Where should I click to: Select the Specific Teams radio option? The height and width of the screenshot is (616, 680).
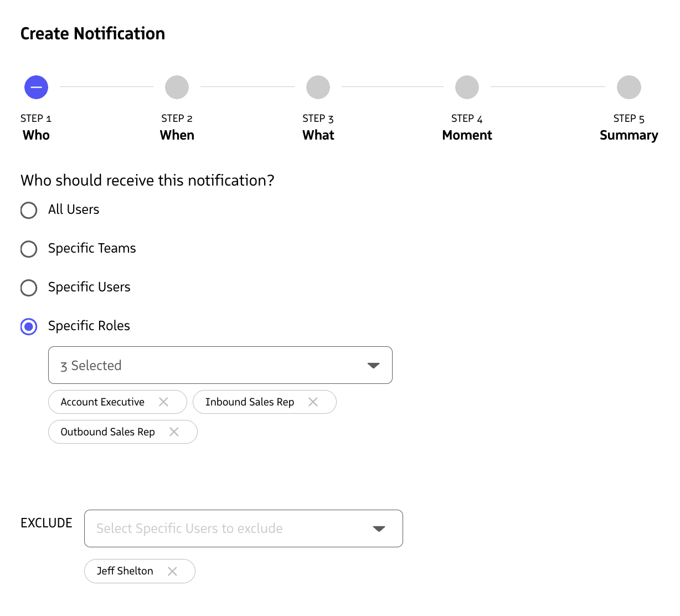tap(28, 249)
